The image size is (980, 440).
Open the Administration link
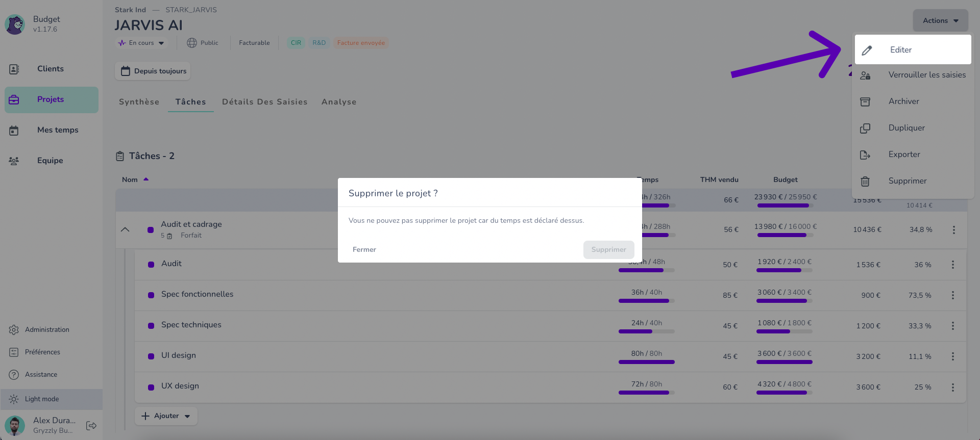tap(47, 330)
